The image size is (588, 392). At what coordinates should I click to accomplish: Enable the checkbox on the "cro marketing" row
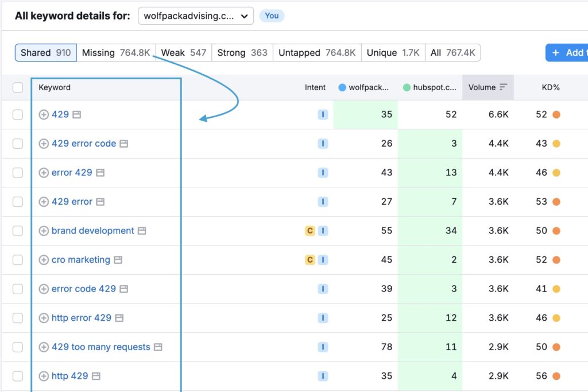[x=18, y=259]
